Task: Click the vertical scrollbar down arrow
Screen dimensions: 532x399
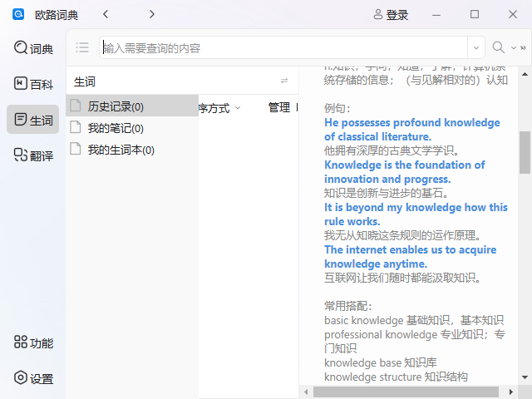Action: (x=525, y=377)
